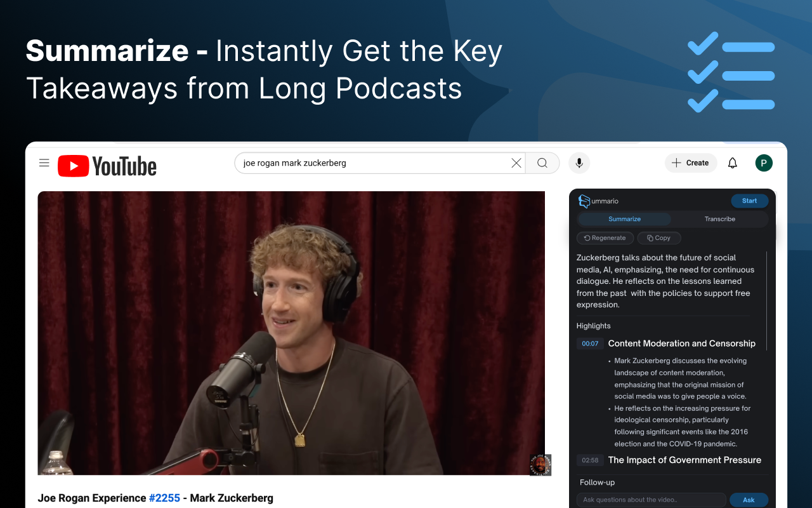Copy the summary text
Image resolution: width=812 pixels, height=508 pixels.
click(x=659, y=238)
